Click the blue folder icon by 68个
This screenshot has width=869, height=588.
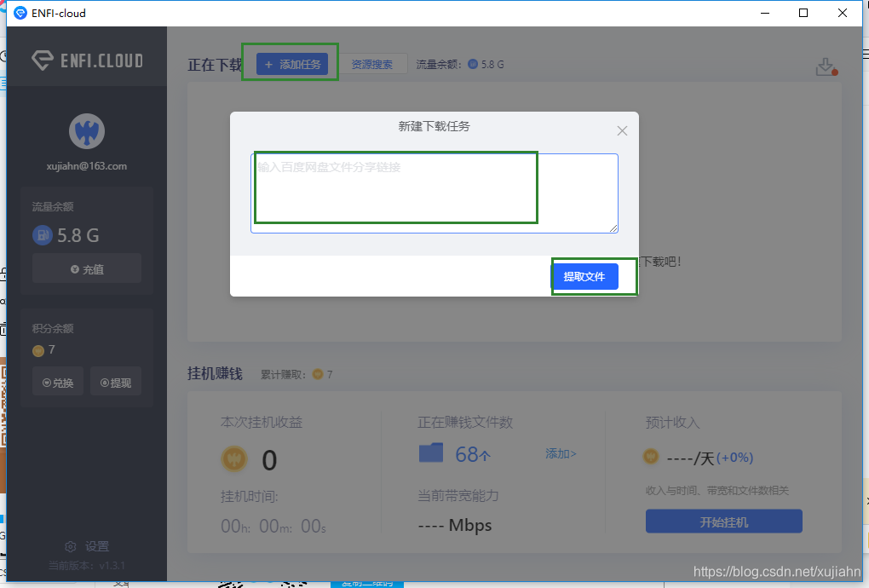(x=430, y=453)
